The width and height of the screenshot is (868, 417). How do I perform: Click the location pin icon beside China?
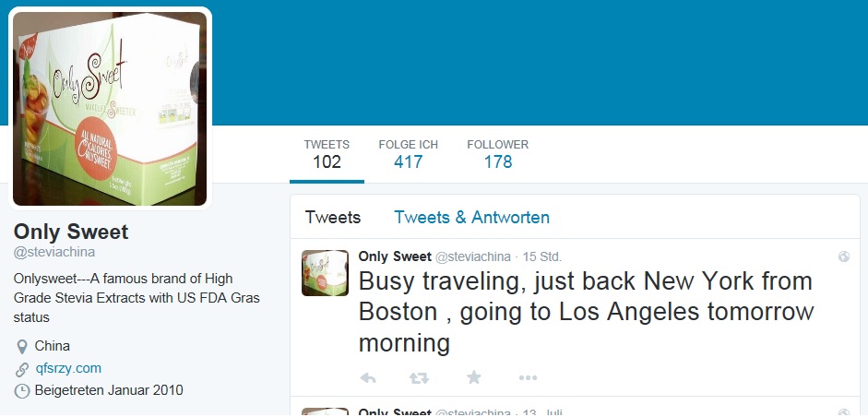tap(22, 347)
